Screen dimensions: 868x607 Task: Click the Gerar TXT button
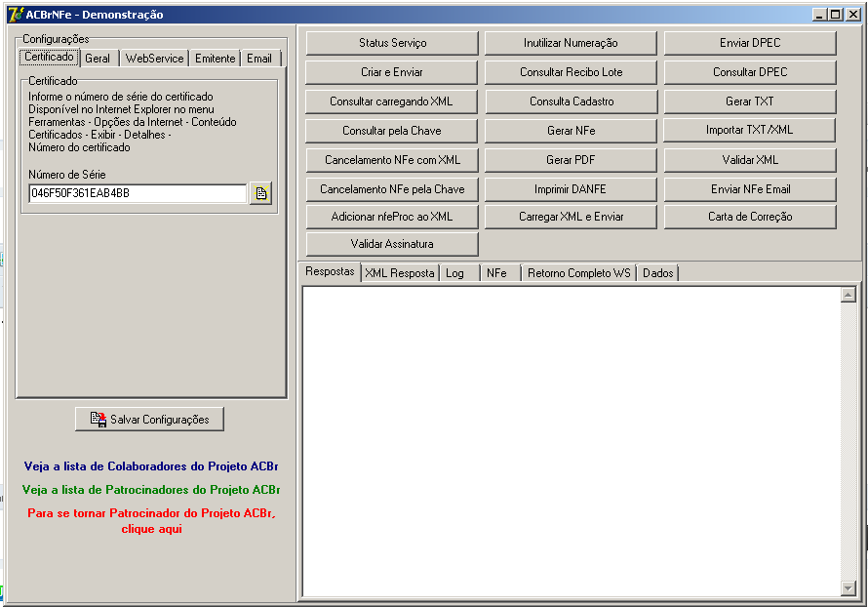(x=750, y=101)
